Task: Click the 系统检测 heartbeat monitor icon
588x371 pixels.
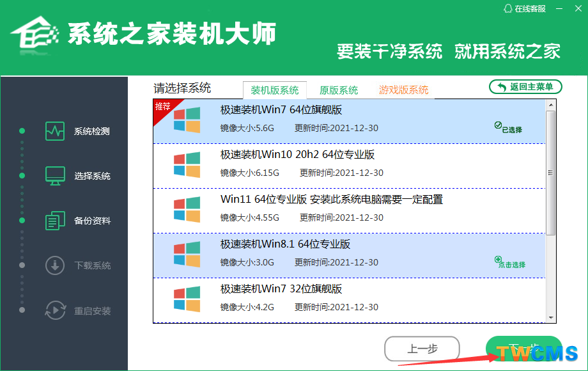Action: [55, 131]
